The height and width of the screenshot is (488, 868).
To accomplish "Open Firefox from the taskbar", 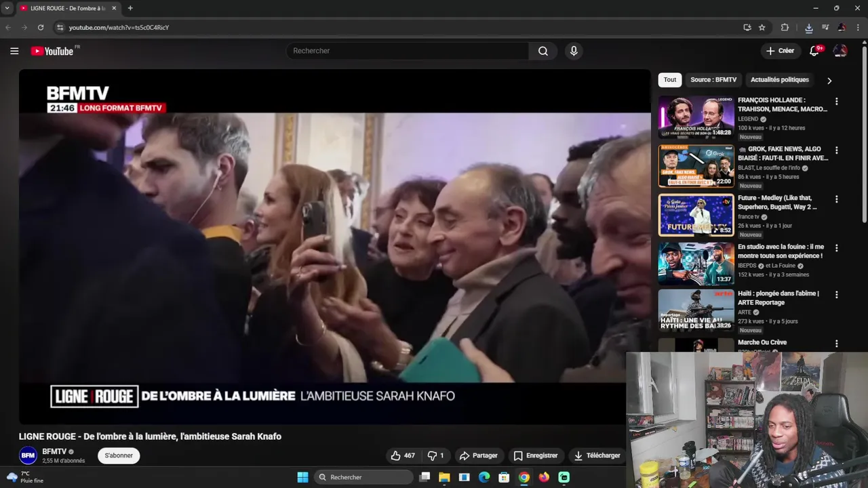I will 544,477.
